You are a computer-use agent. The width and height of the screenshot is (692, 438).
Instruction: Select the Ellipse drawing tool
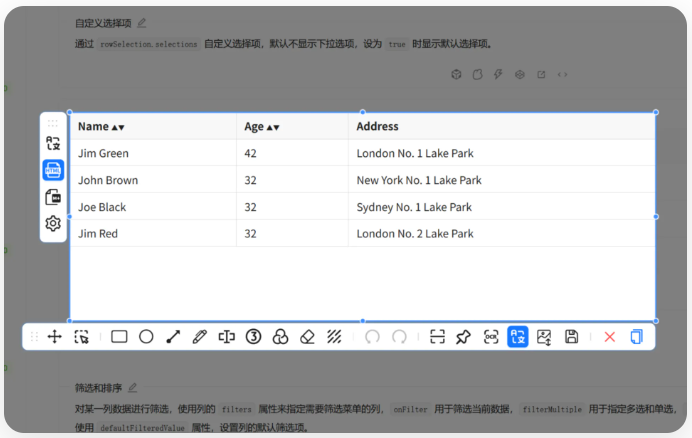click(x=146, y=337)
